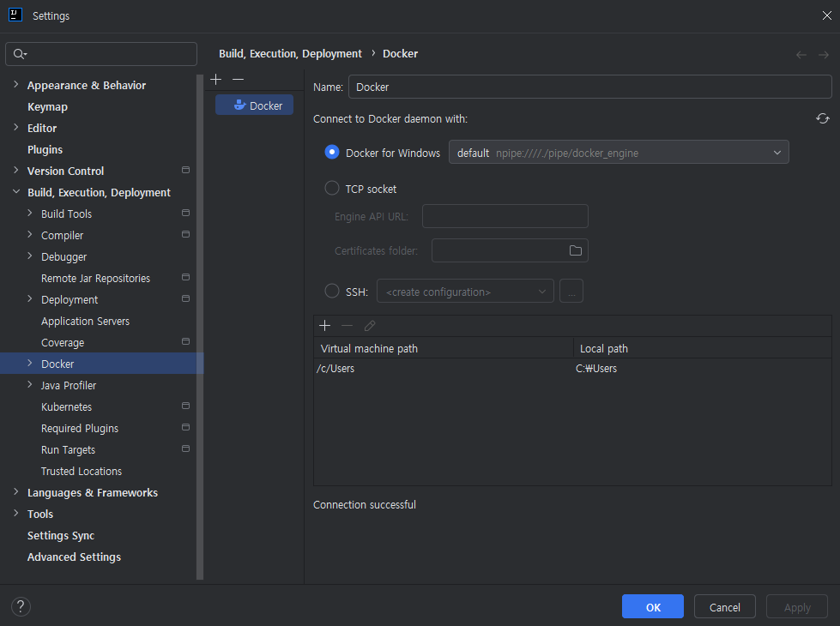840x626 pixels.
Task: Expand Languages & Frameworks section
Action: click(x=16, y=491)
